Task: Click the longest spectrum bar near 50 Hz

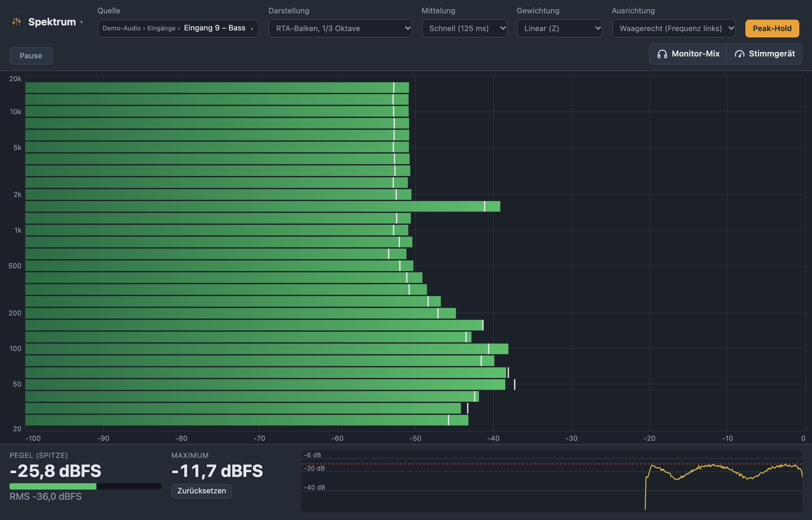Action: click(265, 385)
